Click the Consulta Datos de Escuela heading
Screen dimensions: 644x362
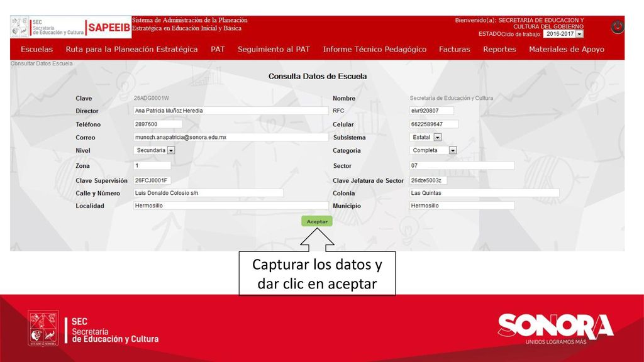coord(318,76)
